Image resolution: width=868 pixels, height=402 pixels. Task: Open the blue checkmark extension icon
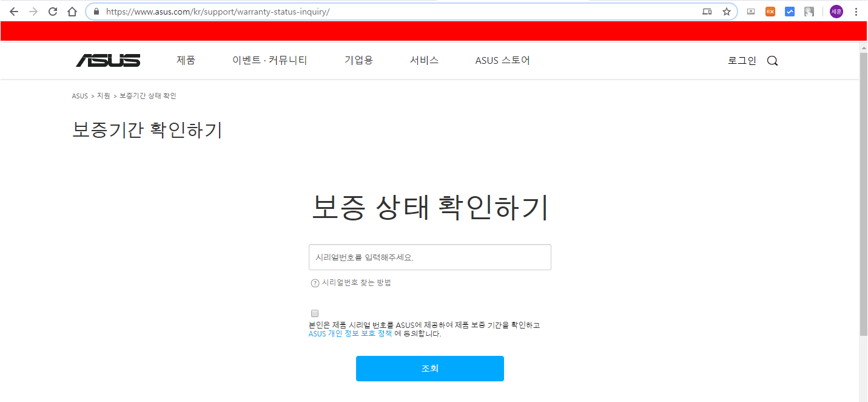coord(789,12)
